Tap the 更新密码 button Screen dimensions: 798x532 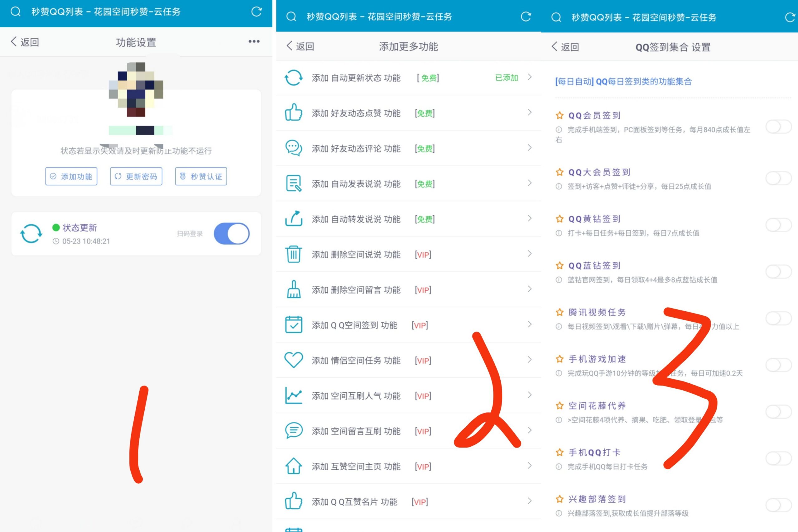click(136, 176)
